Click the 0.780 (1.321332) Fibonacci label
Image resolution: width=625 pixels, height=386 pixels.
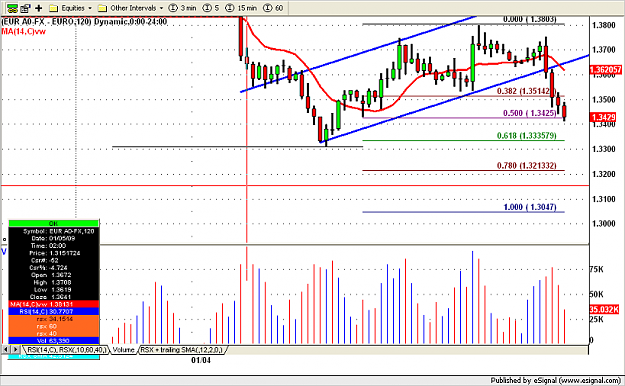(526, 165)
